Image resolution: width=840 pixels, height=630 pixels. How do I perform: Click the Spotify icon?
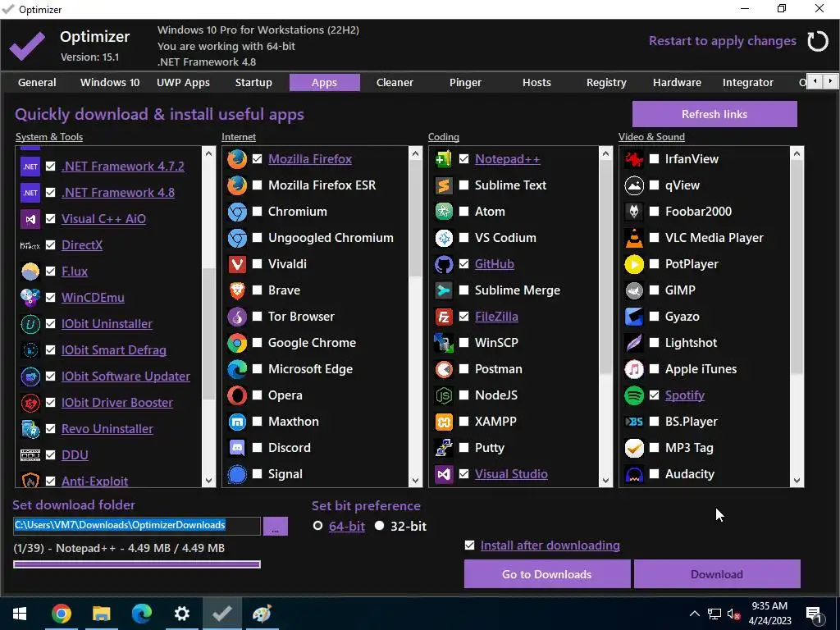point(634,395)
